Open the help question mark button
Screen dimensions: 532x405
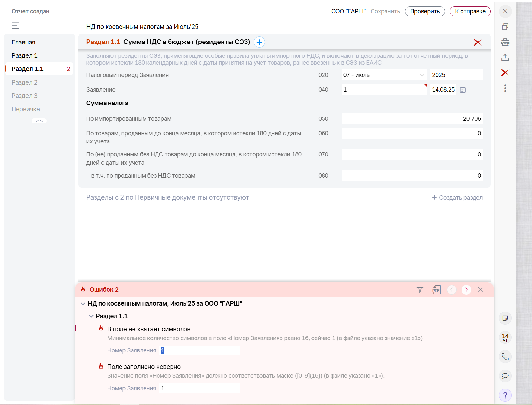(505, 395)
